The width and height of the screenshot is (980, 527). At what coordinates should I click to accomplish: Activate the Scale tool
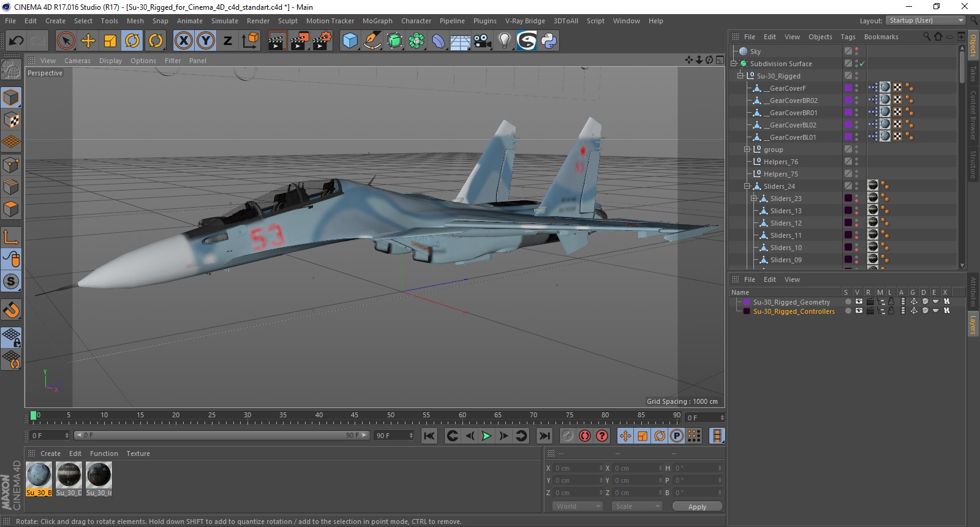tap(110, 41)
